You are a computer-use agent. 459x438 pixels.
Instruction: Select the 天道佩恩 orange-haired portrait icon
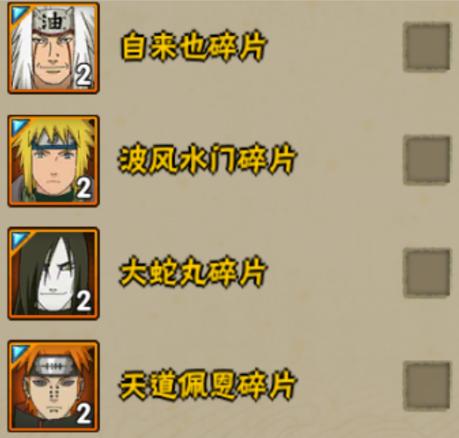tap(53, 386)
